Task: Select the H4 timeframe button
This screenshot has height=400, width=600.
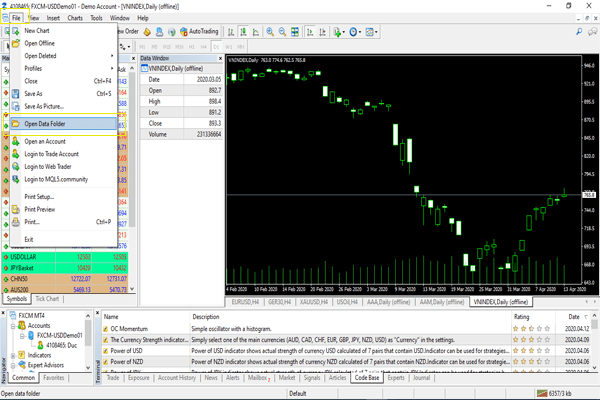Action: 204,47
